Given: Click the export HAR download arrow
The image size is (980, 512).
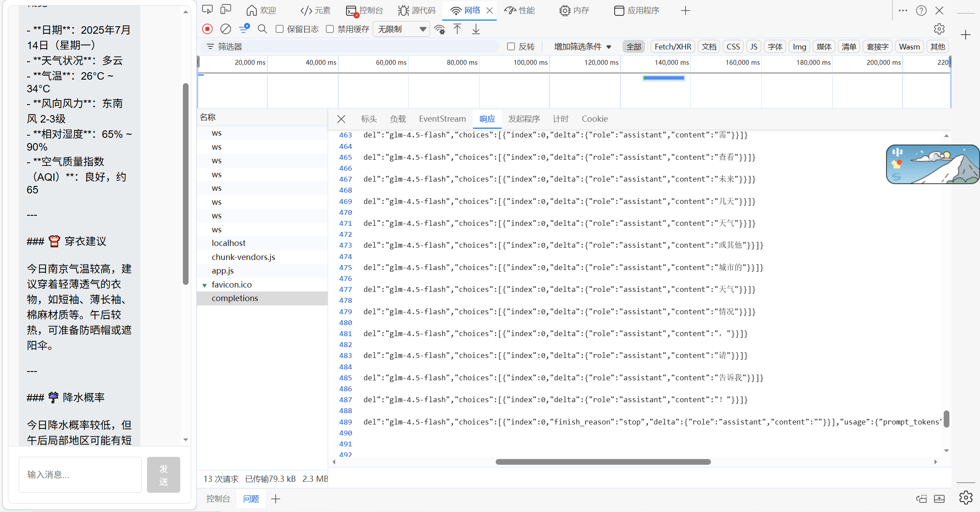Looking at the screenshot, I should (476, 29).
